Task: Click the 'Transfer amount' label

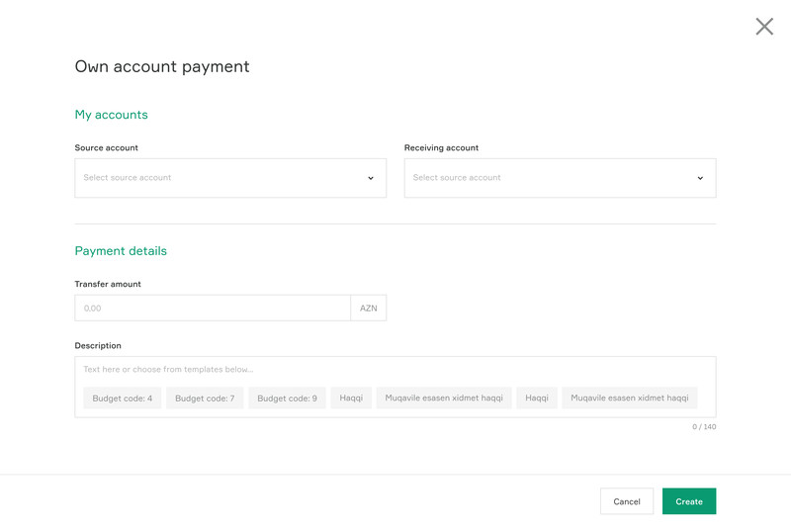Action: pos(108,284)
